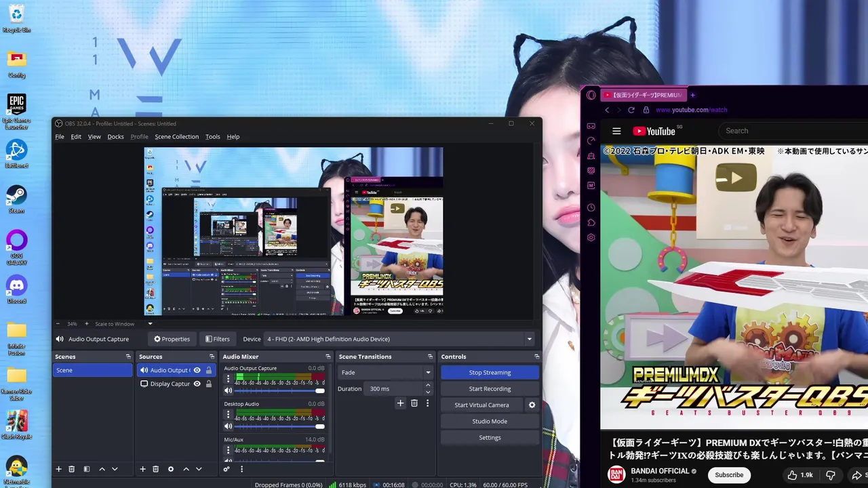Viewport: 868px width, 488px height.
Task: Adjust Audio Output Capture volume slider
Action: click(279, 391)
